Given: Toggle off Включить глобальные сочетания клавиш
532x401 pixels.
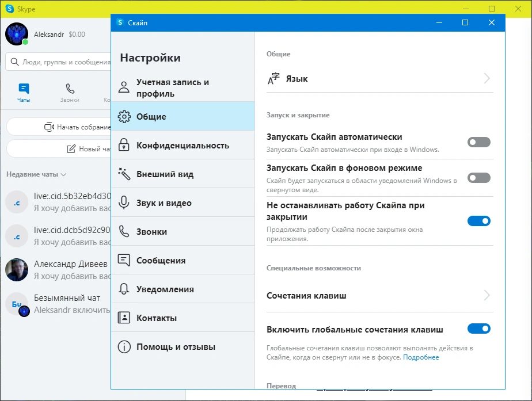Looking at the screenshot, I should [x=478, y=329].
